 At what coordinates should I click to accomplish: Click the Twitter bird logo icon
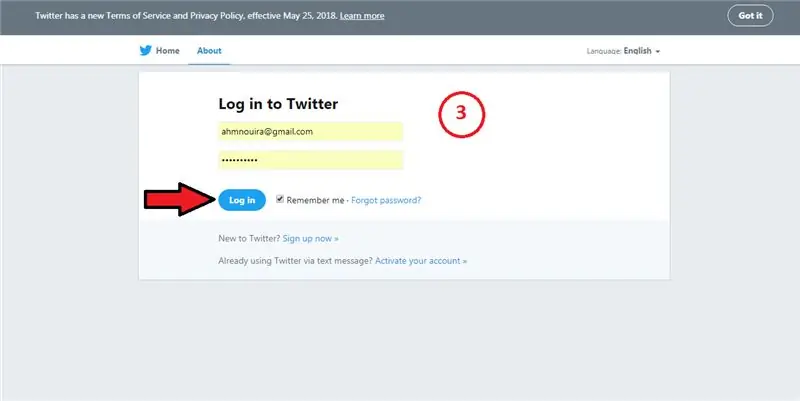tap(145, 51)
